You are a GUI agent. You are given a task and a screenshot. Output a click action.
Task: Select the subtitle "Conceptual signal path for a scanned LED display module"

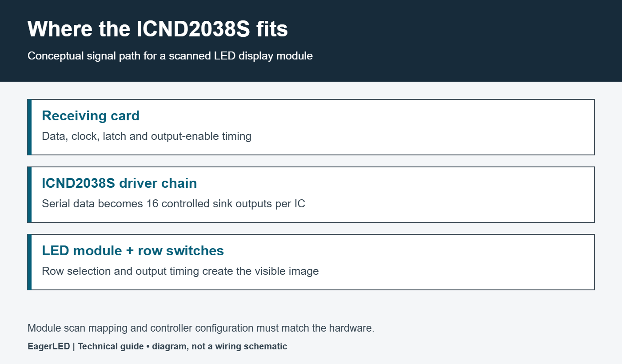[170, 56]
